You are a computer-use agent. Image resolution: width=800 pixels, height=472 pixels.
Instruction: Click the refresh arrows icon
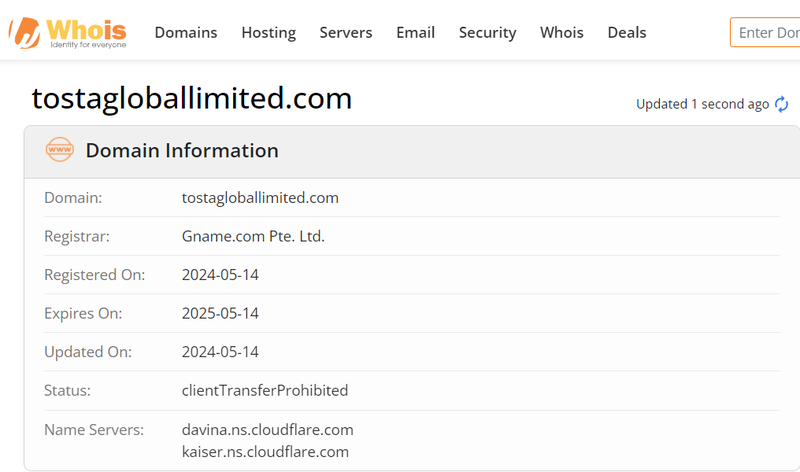(x=782, y=104)
